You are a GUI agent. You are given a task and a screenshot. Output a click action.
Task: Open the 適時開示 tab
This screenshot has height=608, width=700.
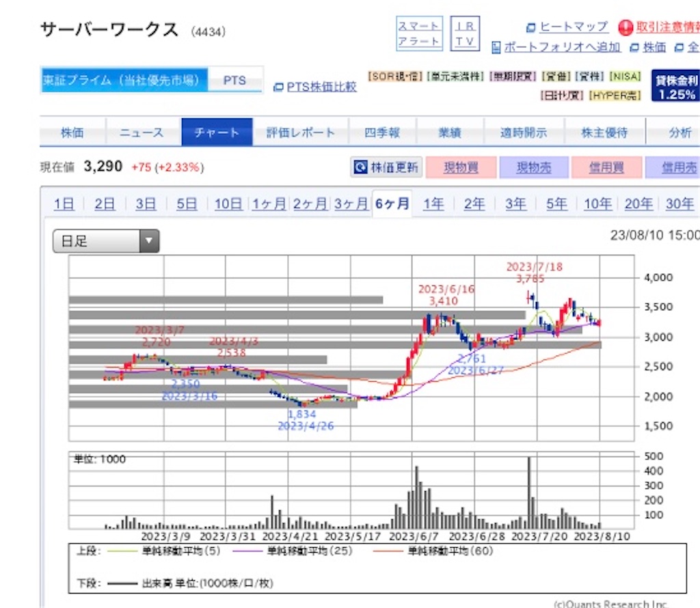point(524,133)
